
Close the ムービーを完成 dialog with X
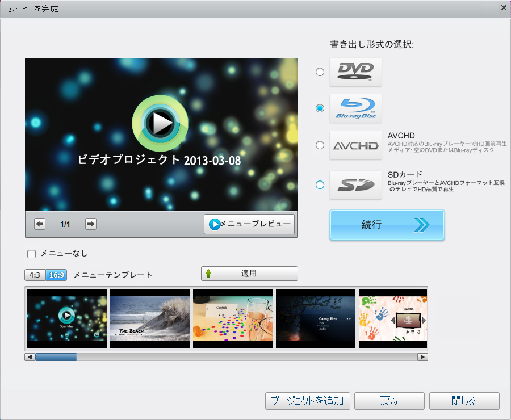pyautogui.click(x=504, y=8)
